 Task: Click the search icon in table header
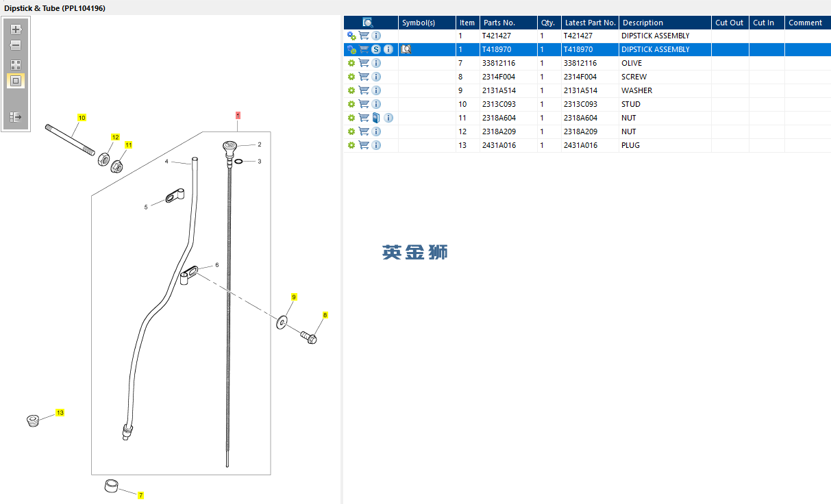[x=368, y=23]
